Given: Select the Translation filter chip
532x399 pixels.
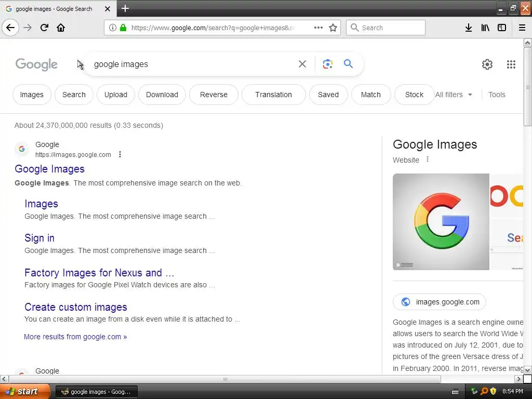Looking at the screenshot, I should (273, 95).
